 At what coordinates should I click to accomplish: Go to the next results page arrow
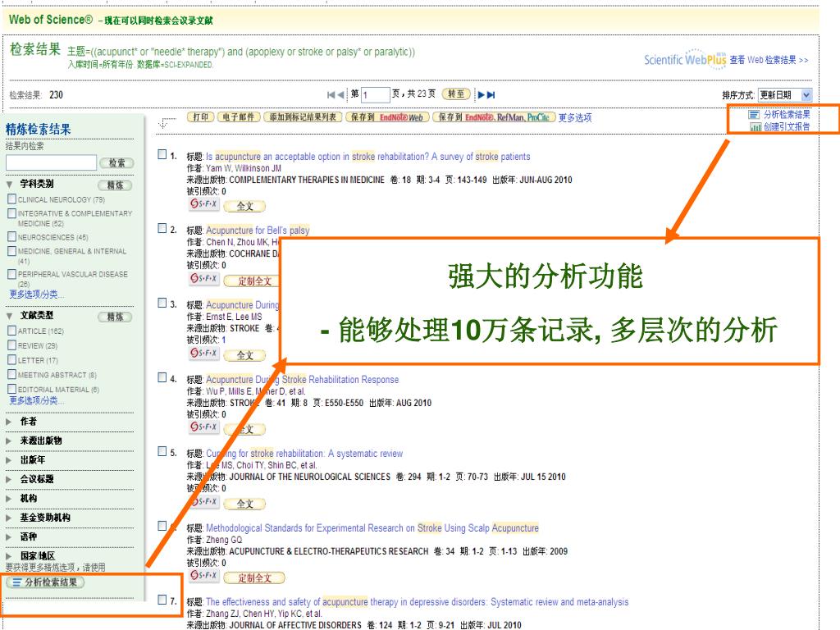click(x=482, y=95)
